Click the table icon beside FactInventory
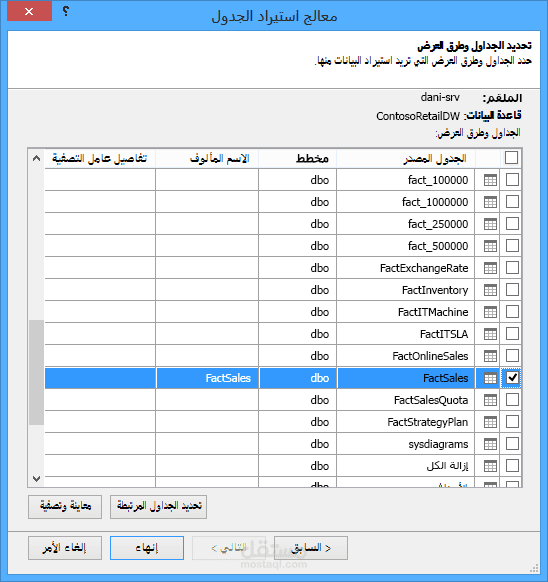 490,290
